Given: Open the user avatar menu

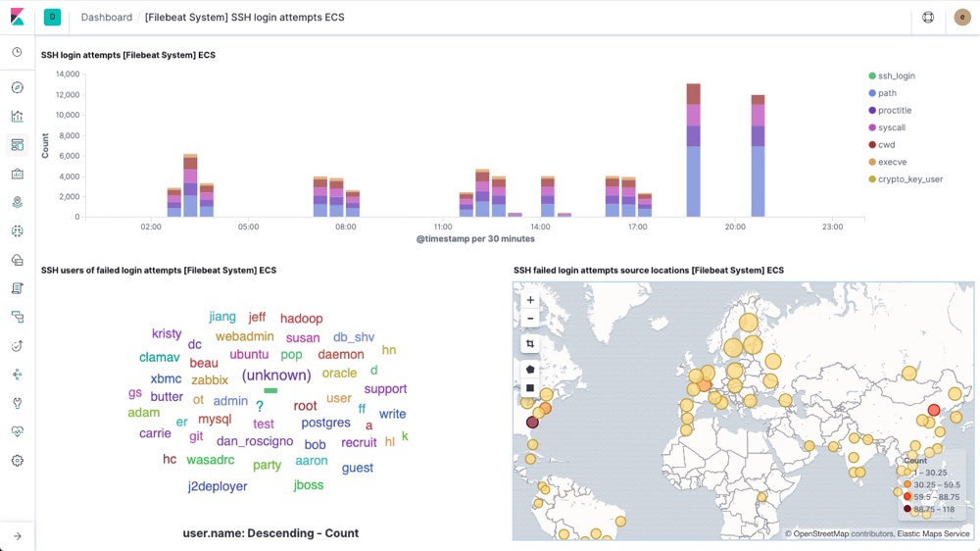Looking at the screenshot, I should coord(962,18).
